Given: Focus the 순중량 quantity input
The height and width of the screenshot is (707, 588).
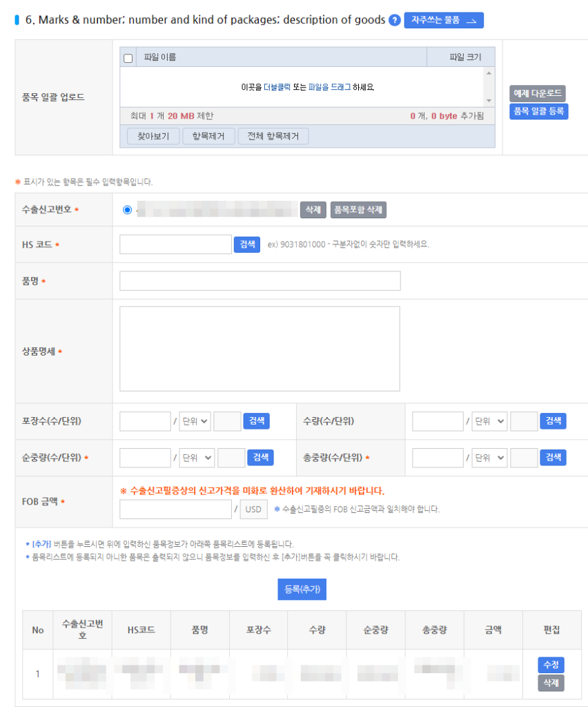Looking at the screenshot, I should pos(145,458).
